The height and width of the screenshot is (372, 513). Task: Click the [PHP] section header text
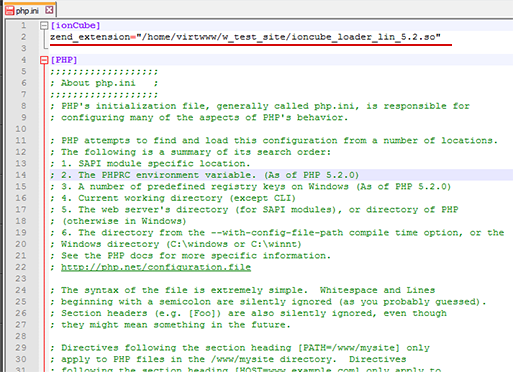click(x=64, y=60)
